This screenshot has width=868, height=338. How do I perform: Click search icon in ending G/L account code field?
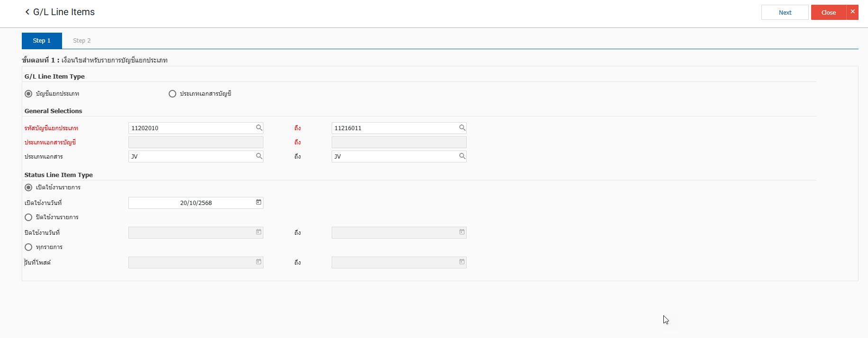462,128
